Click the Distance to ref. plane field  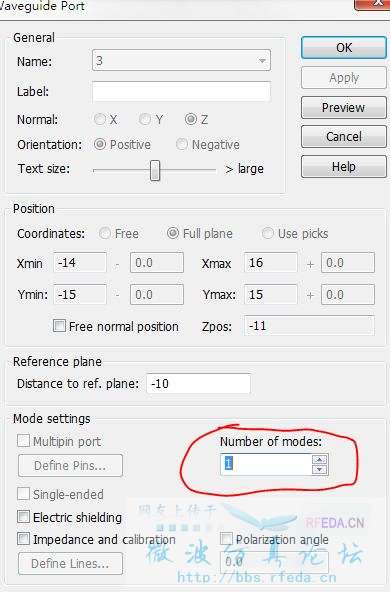point(198,384)
